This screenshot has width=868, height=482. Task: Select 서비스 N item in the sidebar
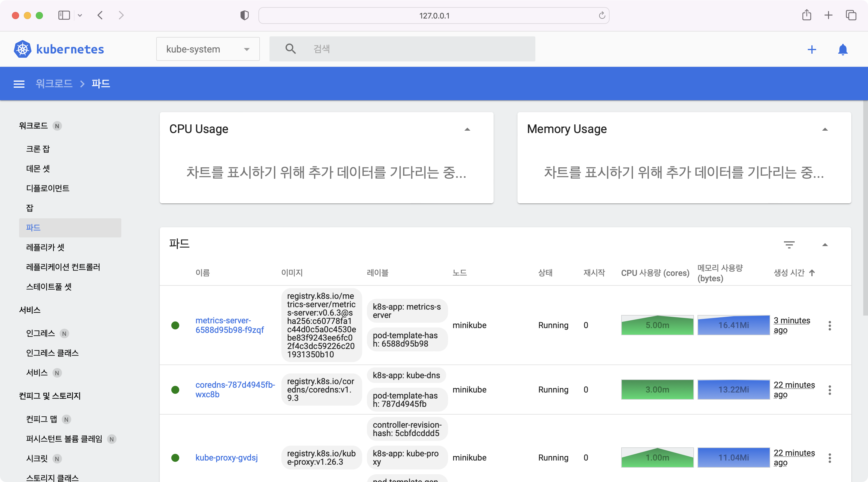pos(37,373)
